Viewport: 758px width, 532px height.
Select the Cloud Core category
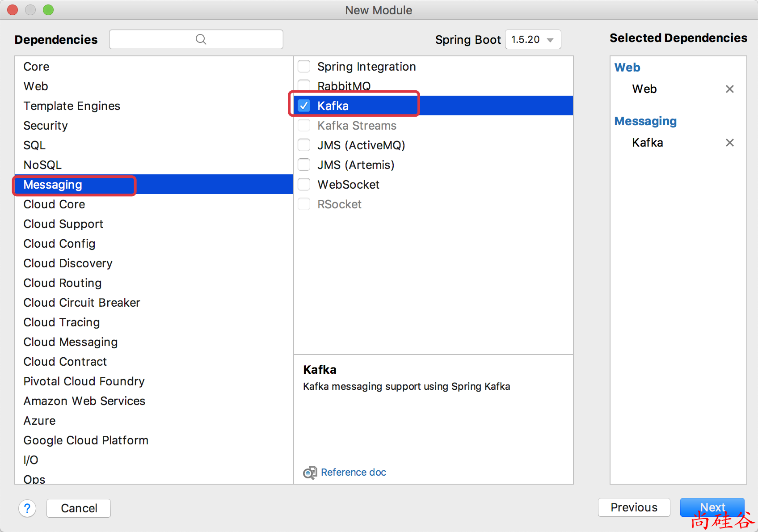pos(154,204)
